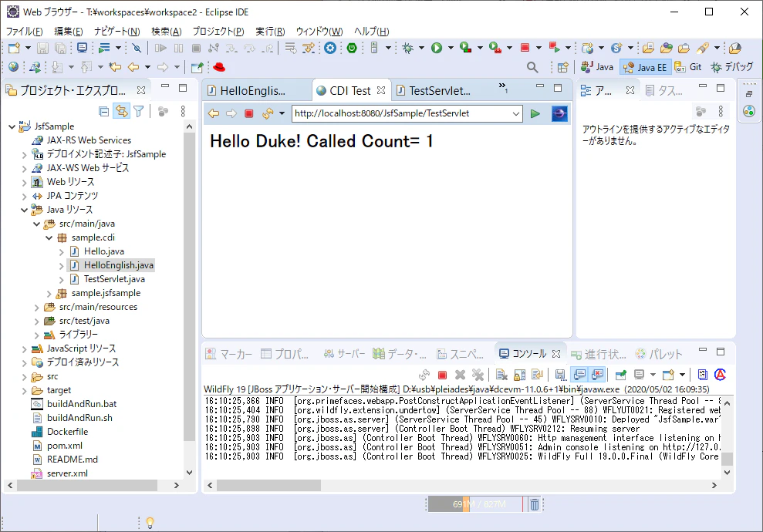Click the globe Open Web Browser toolbar icon
Screen dimensions: 763x532
pyautogui.click(x=13, y=67)
